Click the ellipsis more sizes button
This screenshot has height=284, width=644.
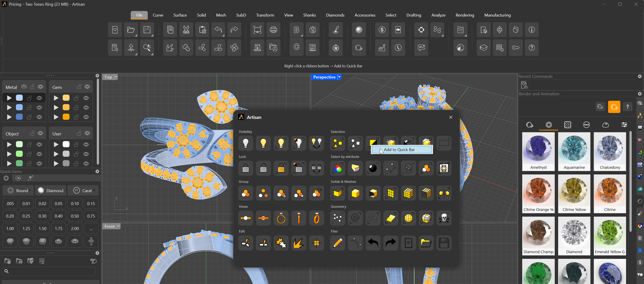pos(91,229)
